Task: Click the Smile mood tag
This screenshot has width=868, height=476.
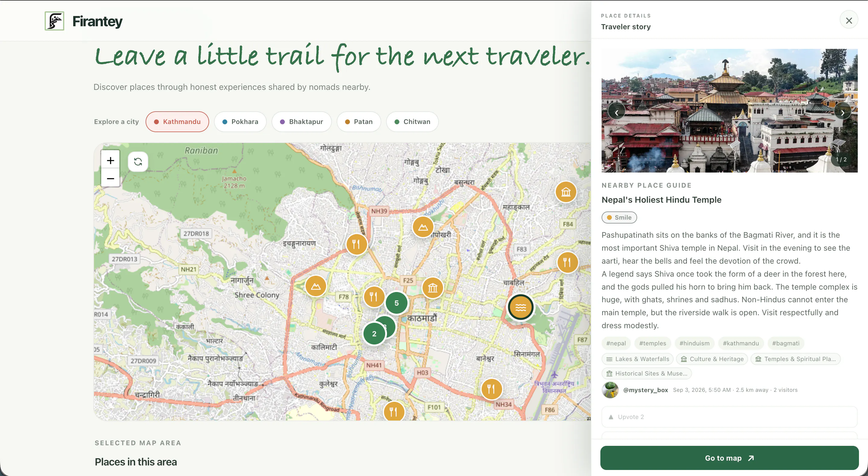Action: [x=619, y=217]
